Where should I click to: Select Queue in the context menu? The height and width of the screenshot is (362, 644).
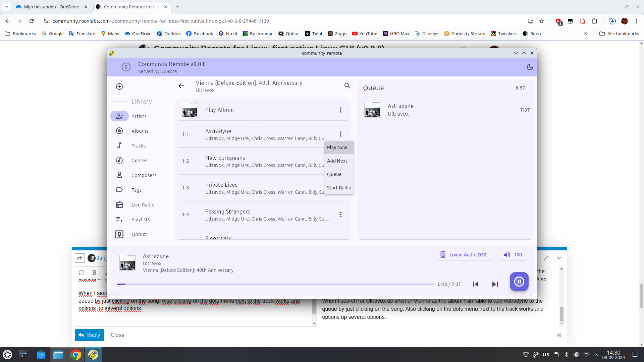(339, 174)
